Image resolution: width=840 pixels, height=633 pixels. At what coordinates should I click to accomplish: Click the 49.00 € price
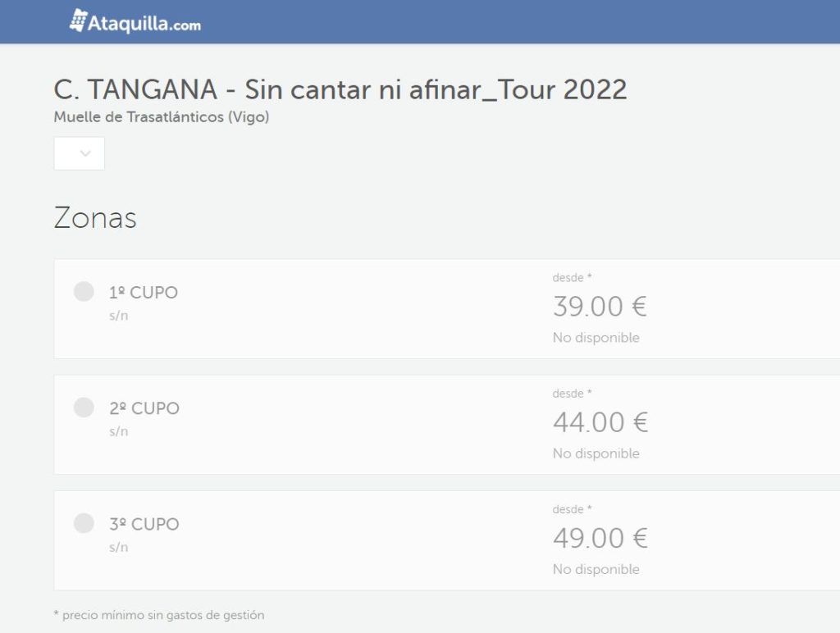[x=600, y=538]
